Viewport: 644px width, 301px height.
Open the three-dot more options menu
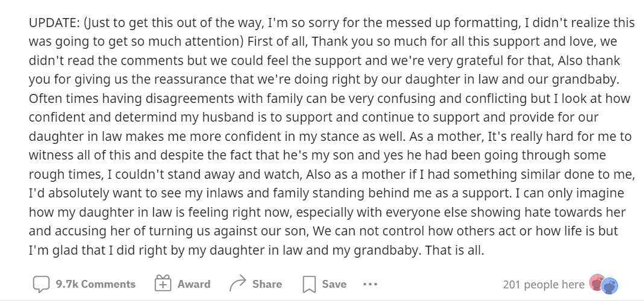tap(370, 284)
